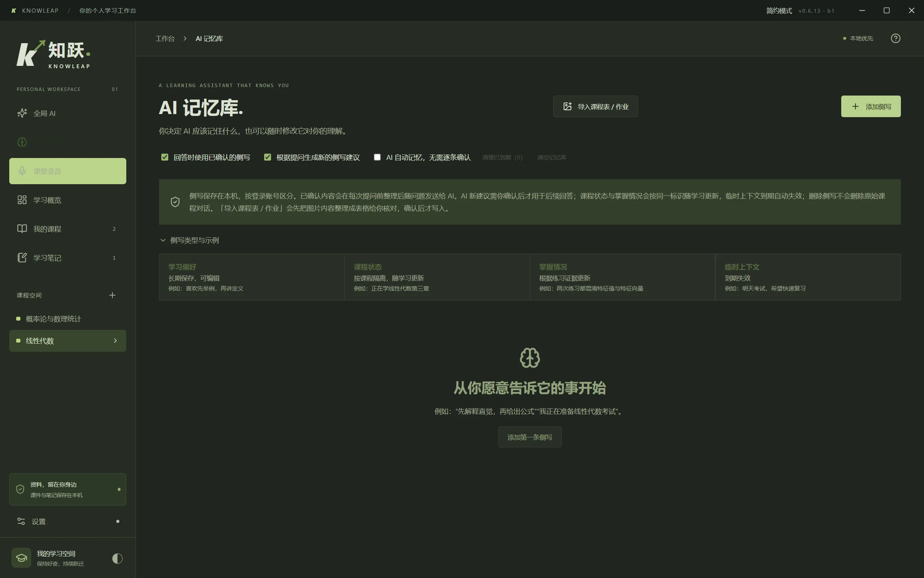The width and height of the screenshot is (924, 578).
Task: Expand 线性代数 course chevron
Action: (x=115, y=341)
